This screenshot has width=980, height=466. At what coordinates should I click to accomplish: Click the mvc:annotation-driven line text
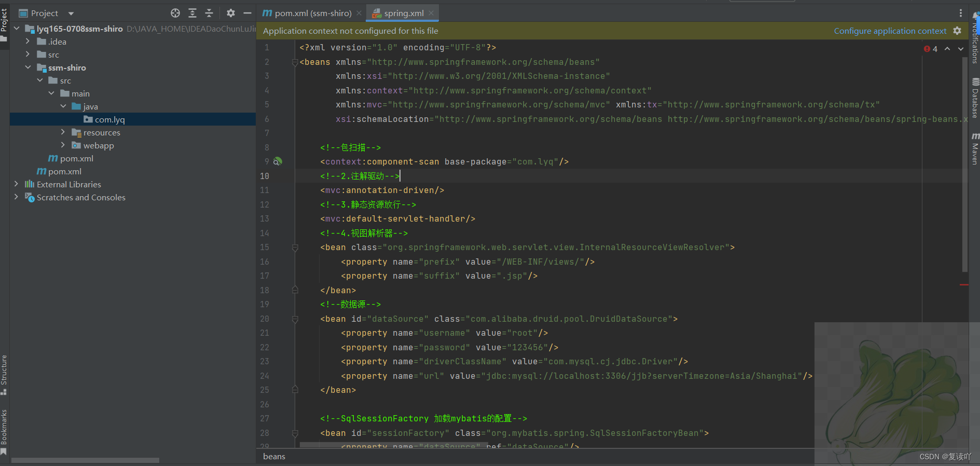coord(382,190)
